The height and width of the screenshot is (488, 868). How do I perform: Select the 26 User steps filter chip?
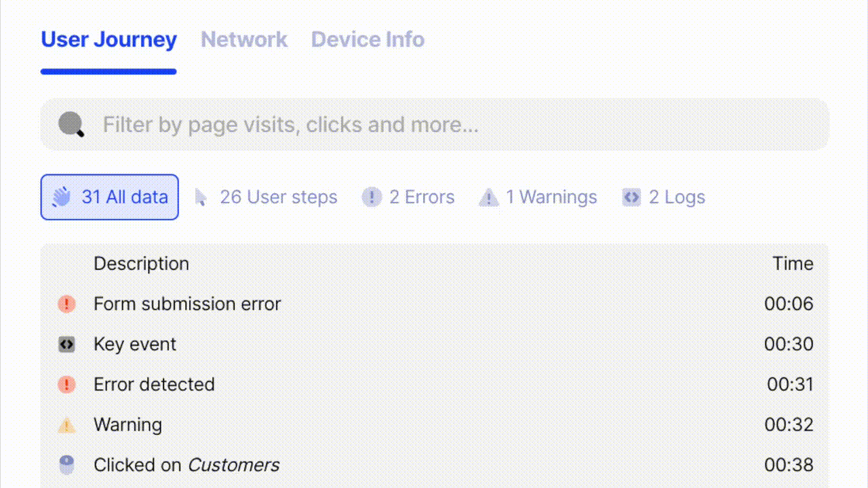click(x=266, y=197)
